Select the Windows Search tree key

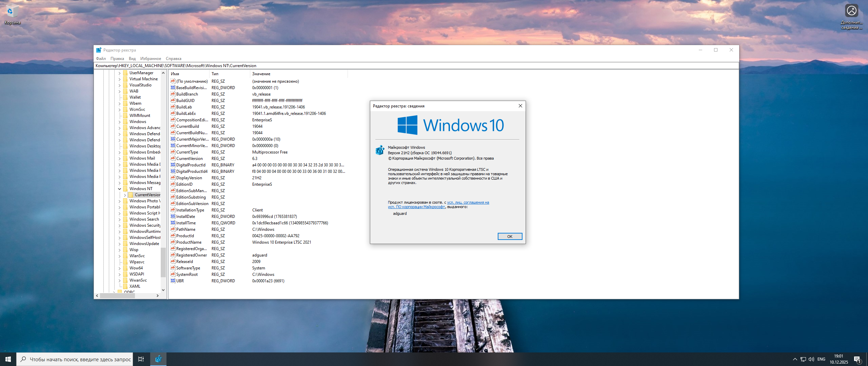pyautogui.click(x=144, y=219)
